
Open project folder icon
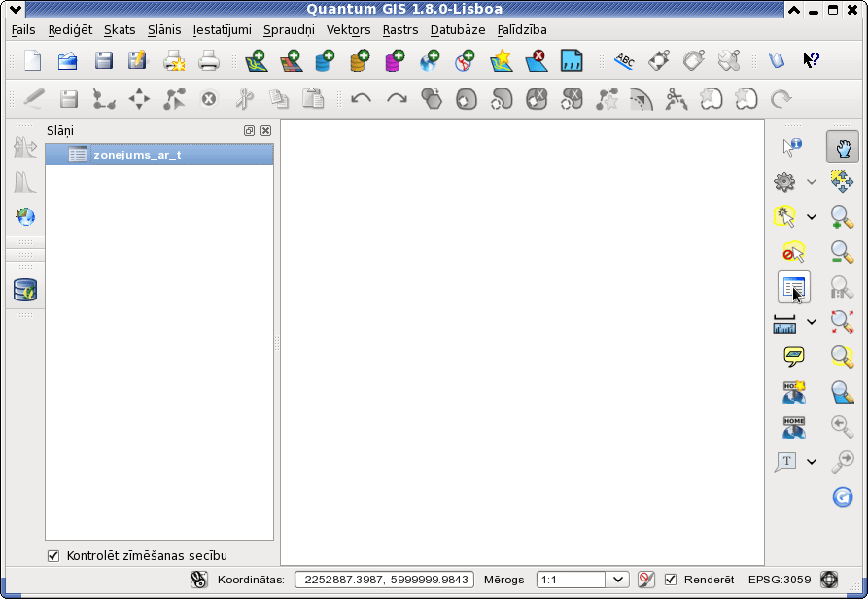(x=67, y=60)
